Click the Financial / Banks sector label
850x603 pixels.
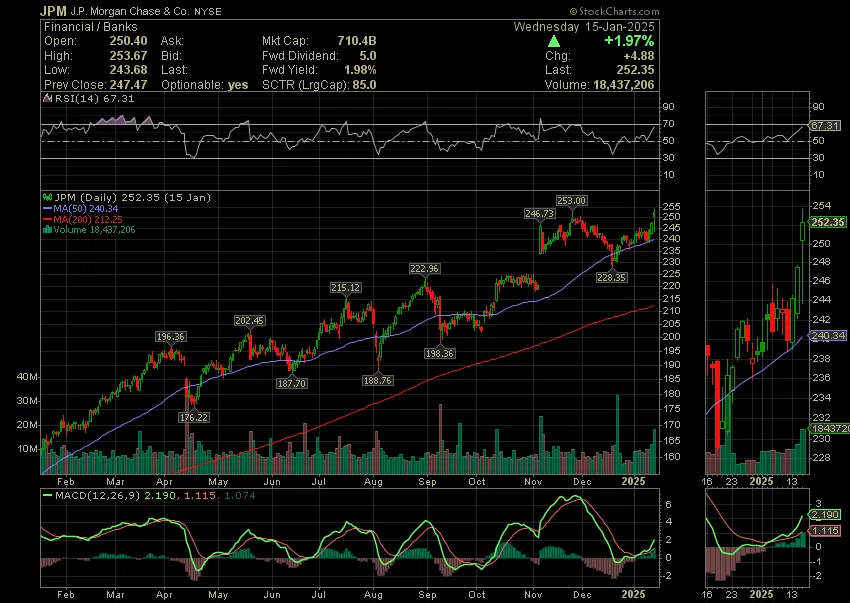[x=91, y=27]
